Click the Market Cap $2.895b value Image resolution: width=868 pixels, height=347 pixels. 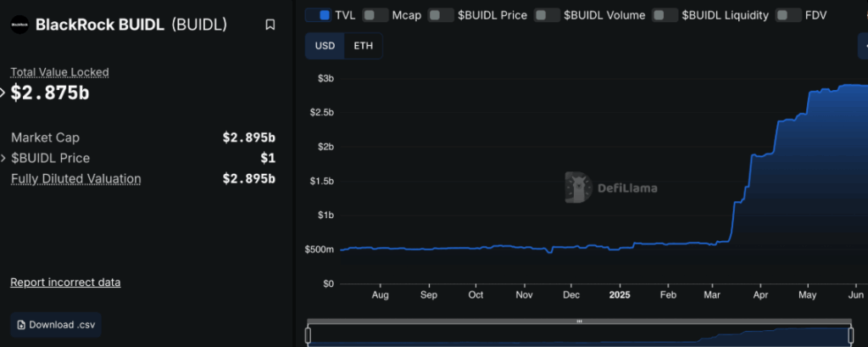click(249, 137)
